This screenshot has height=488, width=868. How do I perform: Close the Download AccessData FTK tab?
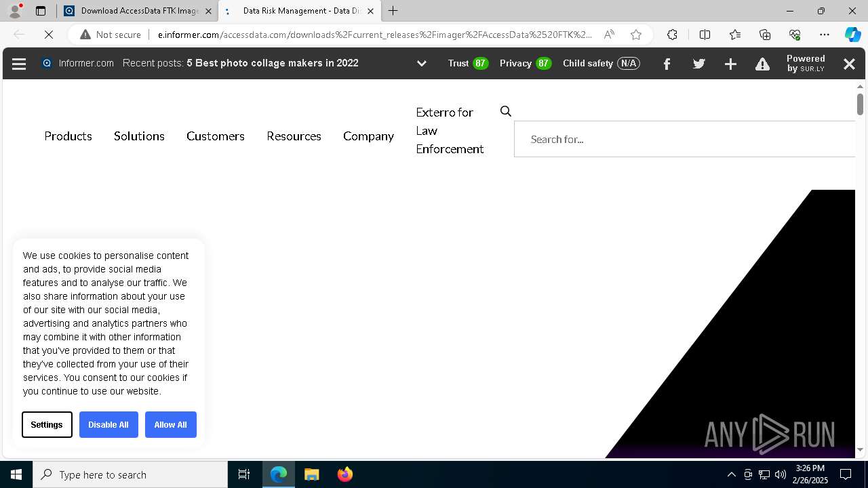tap(208, 11)
